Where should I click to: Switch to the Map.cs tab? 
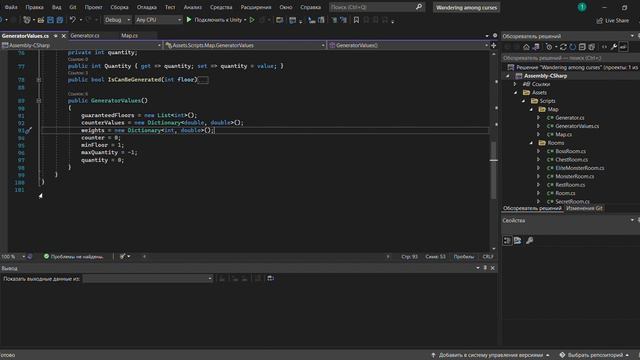(129, 36)
